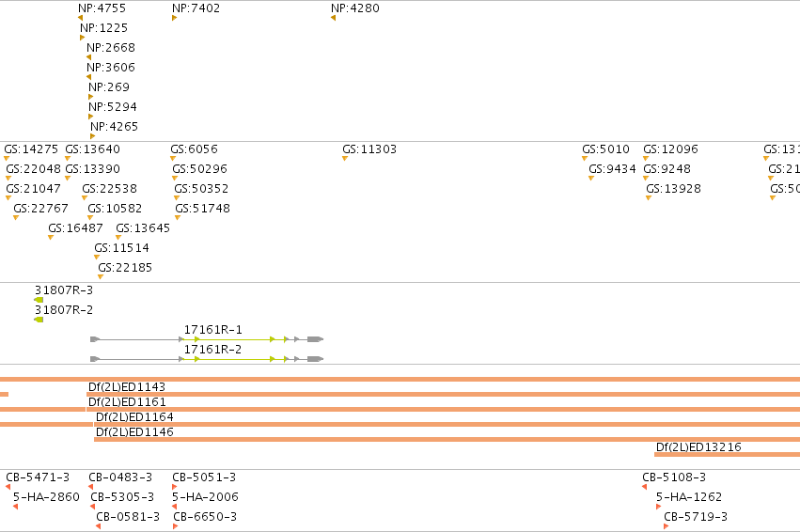Select the GS:14275 label
Image resolution: width=800 pixels, height=532 pixels.
31,149
